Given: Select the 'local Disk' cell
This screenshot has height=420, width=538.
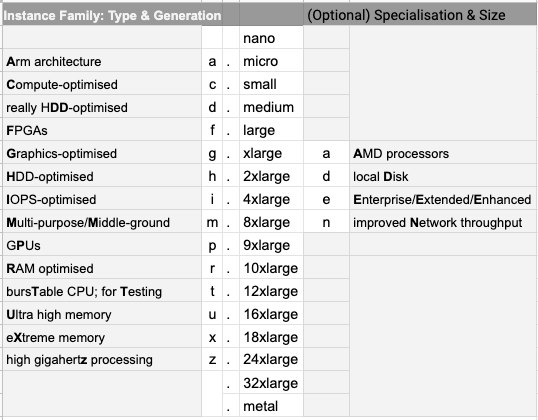Looking at the screenshot, I should pos(443,176).
